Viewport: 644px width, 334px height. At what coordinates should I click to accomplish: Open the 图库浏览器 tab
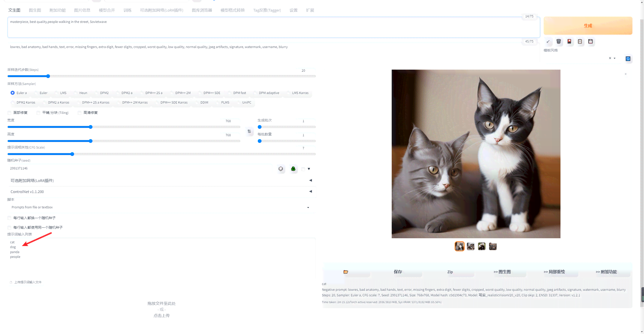(x=202, y=10)
